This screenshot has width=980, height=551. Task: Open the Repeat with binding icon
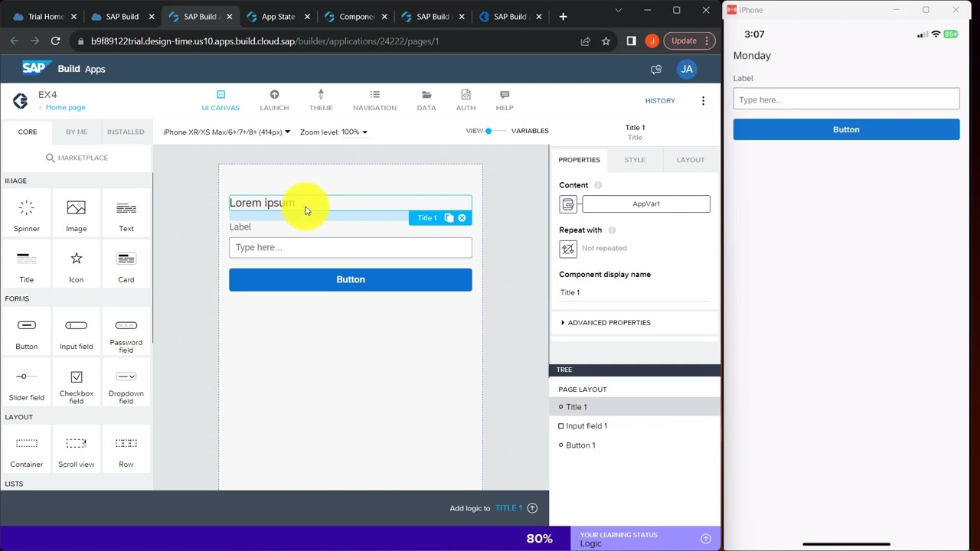click(x=568, y=249)
